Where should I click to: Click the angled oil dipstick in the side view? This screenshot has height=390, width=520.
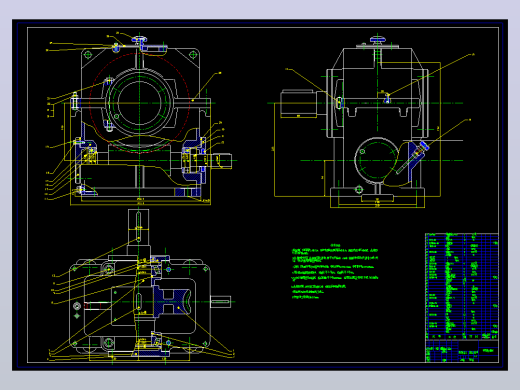pyautogui.click(x=412, y=158)
